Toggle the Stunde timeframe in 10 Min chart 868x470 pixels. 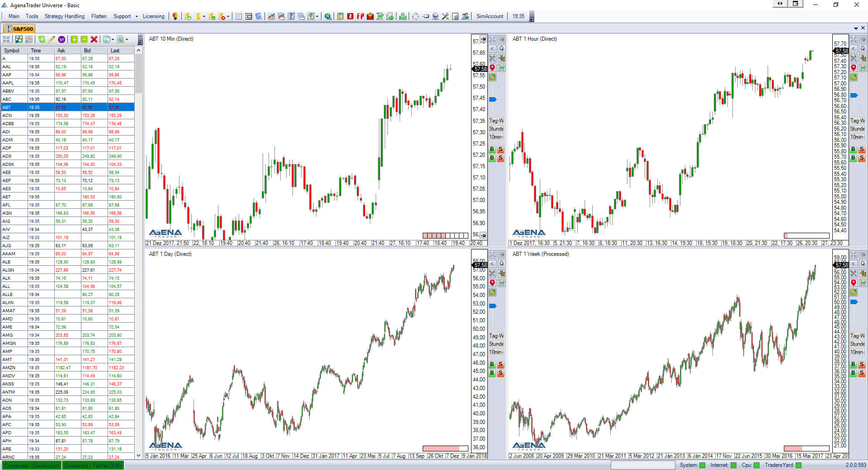click(496, 129)
